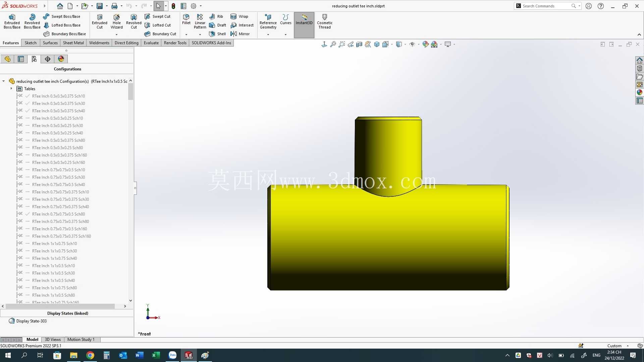Viewport: 644px width, 362px height.
Task: Open the Weldments tab
Action: [99, 43]
